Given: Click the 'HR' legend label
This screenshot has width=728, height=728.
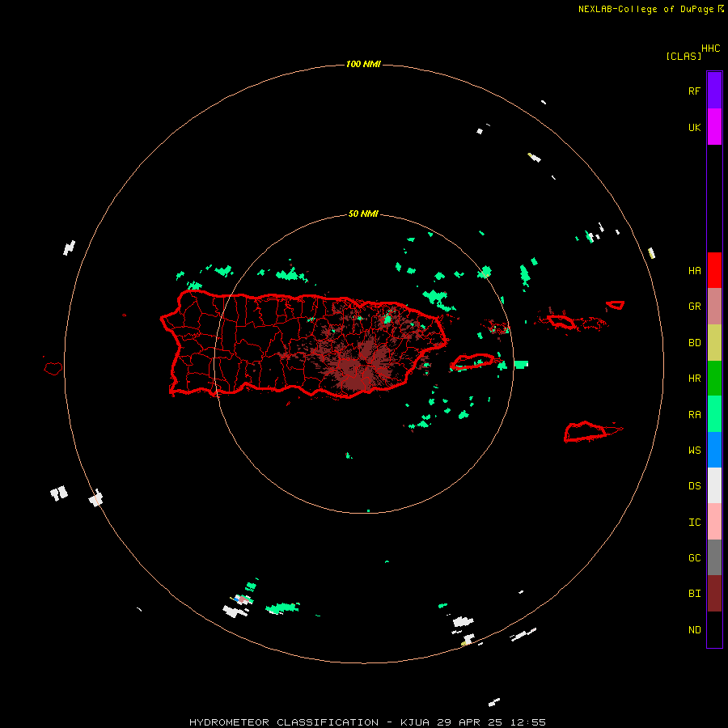Looking at the screenshot, I should coord(694,379).
